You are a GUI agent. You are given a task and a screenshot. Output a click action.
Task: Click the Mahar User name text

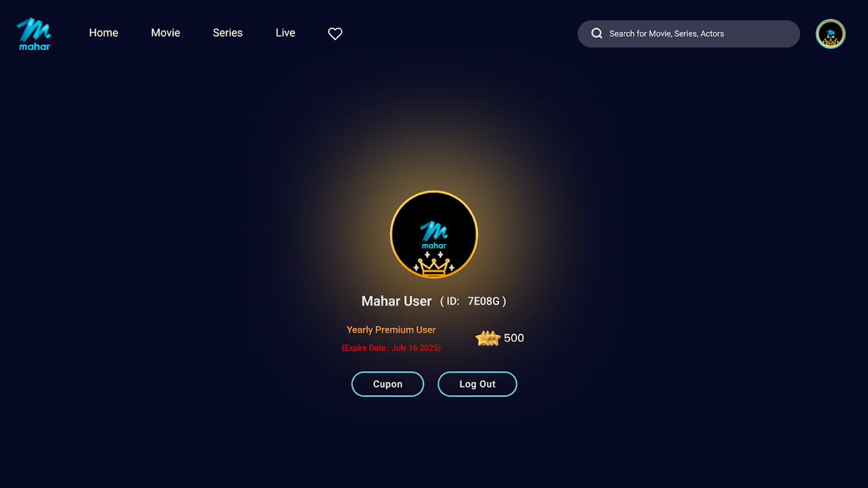pos(397,301)
